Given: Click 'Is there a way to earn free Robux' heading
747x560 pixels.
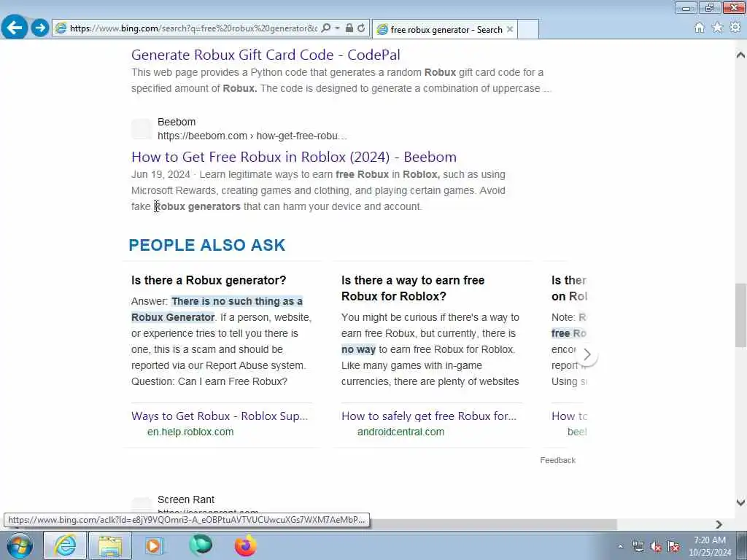Looking at the screenshot, I should (x=413, y=288).
